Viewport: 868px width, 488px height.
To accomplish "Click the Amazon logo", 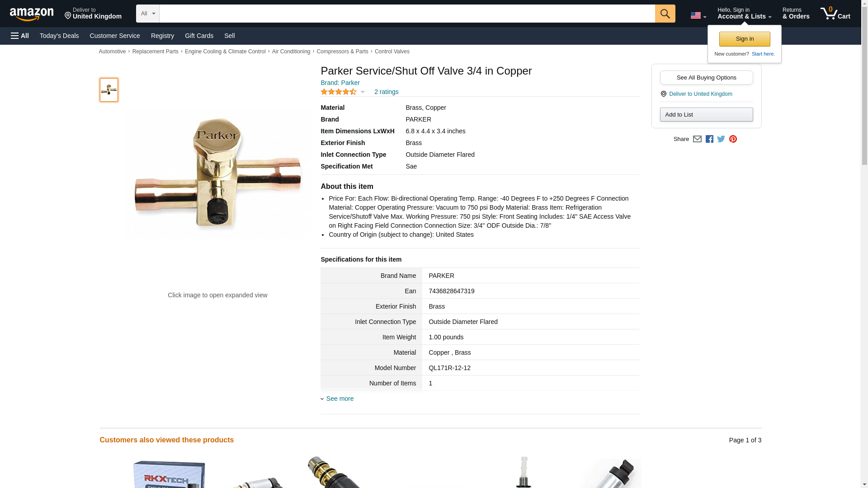I will [x=32, y=14].
